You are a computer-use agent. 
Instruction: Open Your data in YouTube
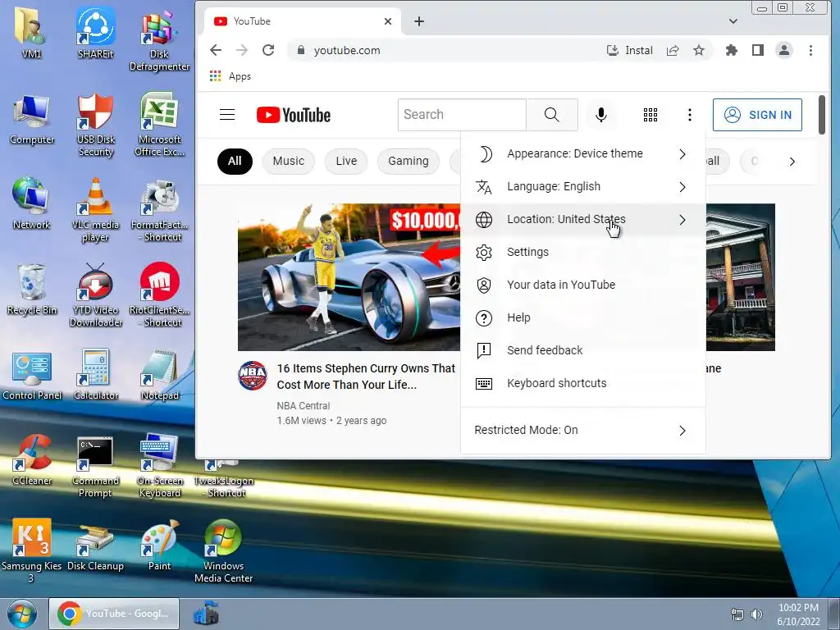582,285
